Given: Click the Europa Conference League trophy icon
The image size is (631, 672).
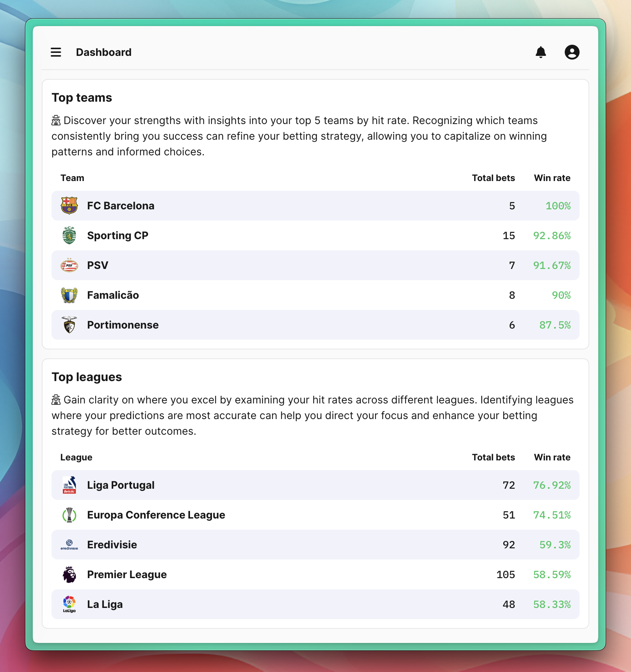Looking at the screenshot, I should click(69, 515).
